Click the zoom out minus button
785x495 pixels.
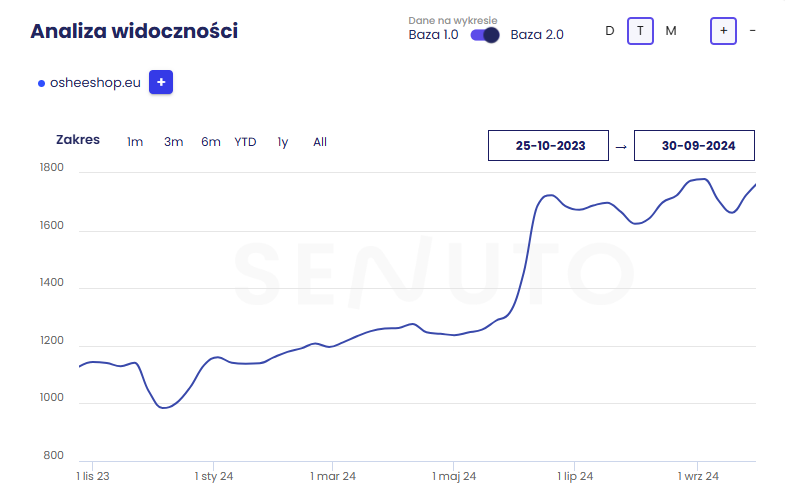tap(752, 31)
